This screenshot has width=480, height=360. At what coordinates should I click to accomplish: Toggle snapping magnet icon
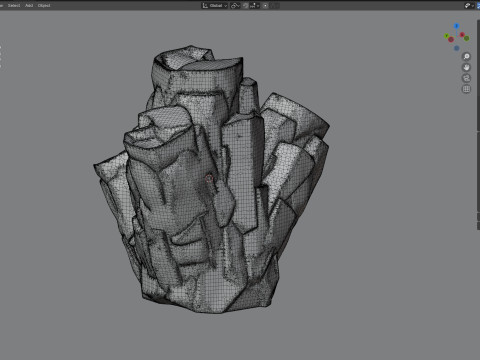click(x=245, y=6)
